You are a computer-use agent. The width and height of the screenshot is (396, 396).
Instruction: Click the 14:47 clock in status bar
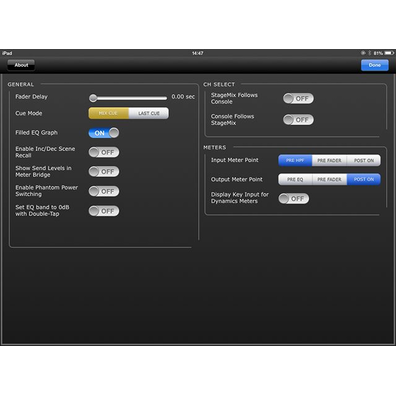click(x=198, y=53)
